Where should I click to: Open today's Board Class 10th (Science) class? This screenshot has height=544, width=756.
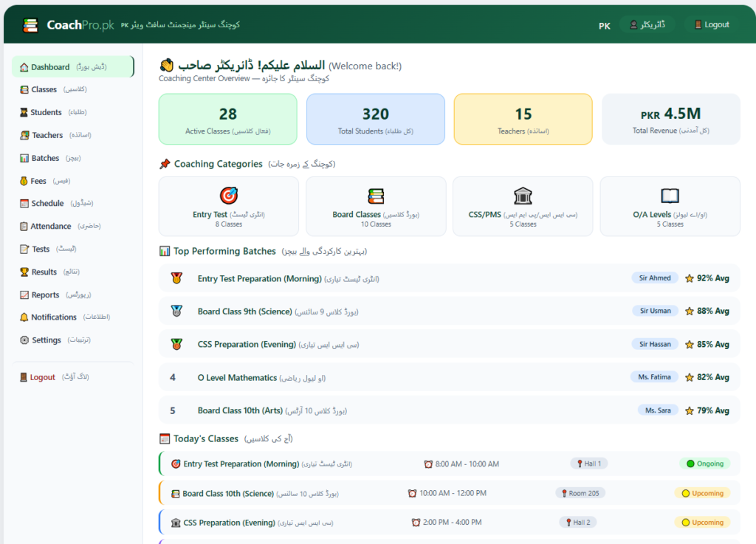click(x=450, y=493)
